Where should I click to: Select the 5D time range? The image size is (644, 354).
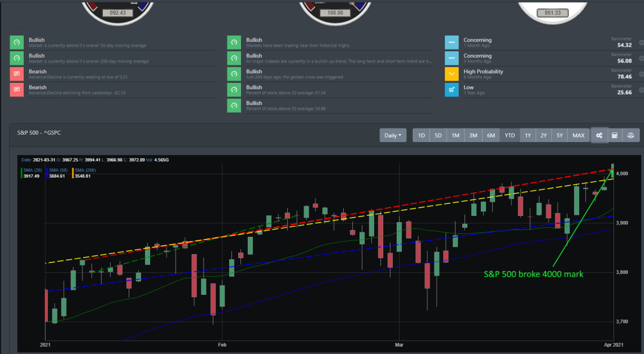(438, 135)
